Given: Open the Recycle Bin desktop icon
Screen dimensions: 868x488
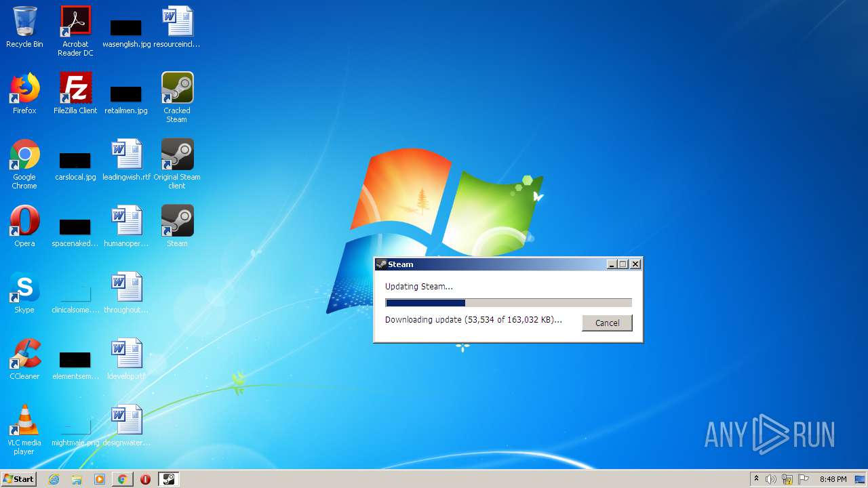Looking at the screenshot, I should point(24,27).
